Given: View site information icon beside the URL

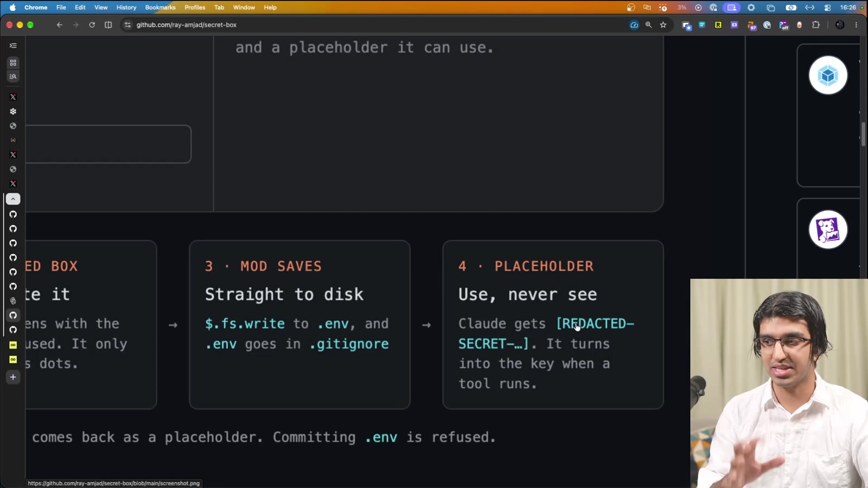Looking at the screenshot, I should pyautogui.click(x=127, y=25).
